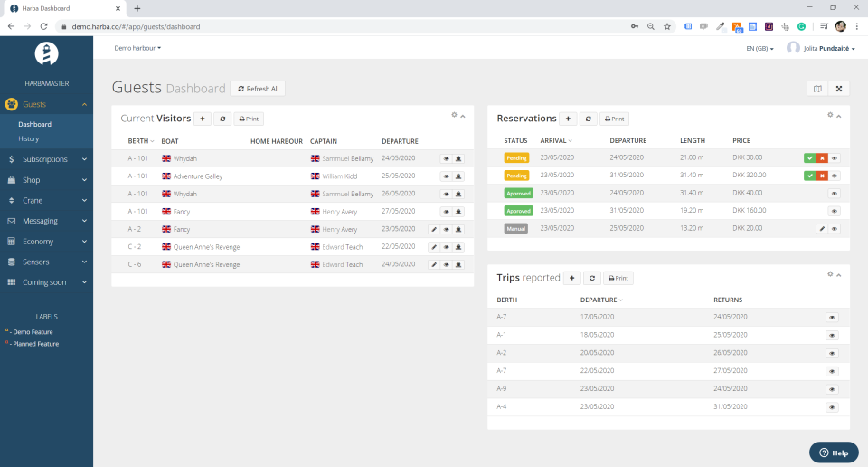868x467 pixels.
Task: Click the Help button
Action: click(x=834, y=453)
